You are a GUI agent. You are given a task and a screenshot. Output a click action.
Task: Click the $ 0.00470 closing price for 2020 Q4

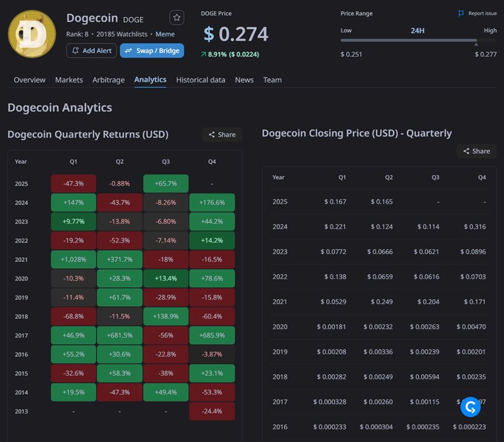tap(471, 327)
